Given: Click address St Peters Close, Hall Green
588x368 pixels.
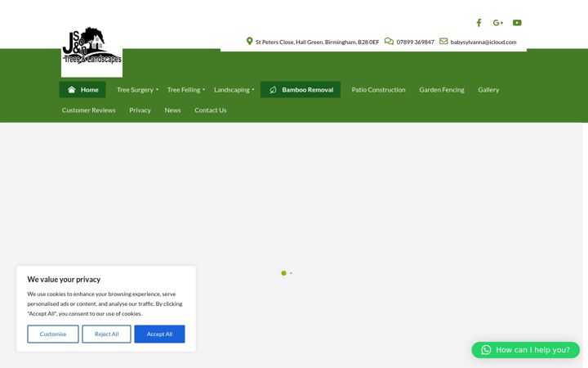Looking at the screenshot, I should pos(317,42).
